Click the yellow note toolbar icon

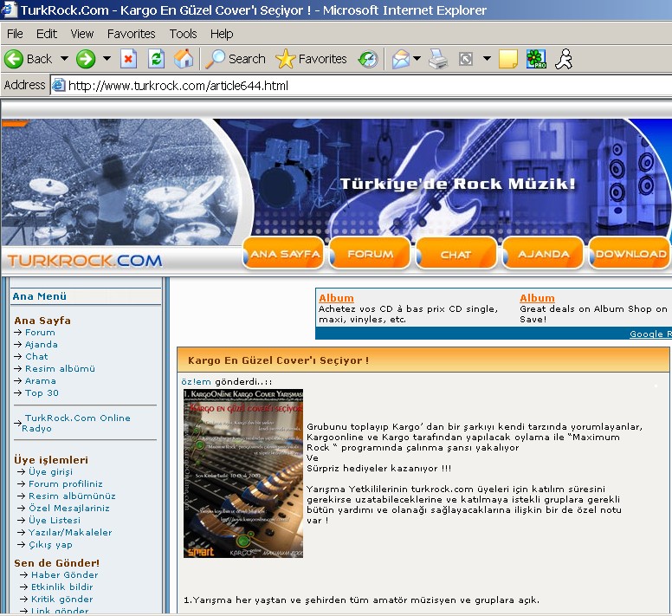[x=508, y=59]
